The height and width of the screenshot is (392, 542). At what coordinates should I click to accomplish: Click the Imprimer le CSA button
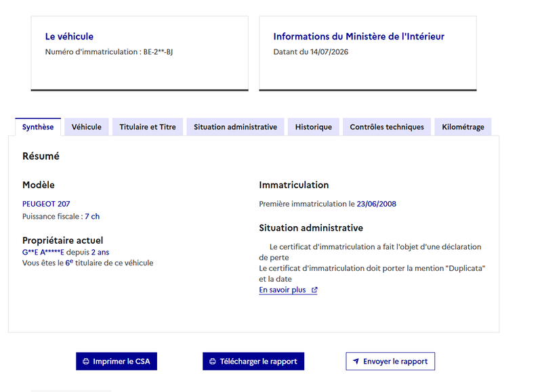117,362
